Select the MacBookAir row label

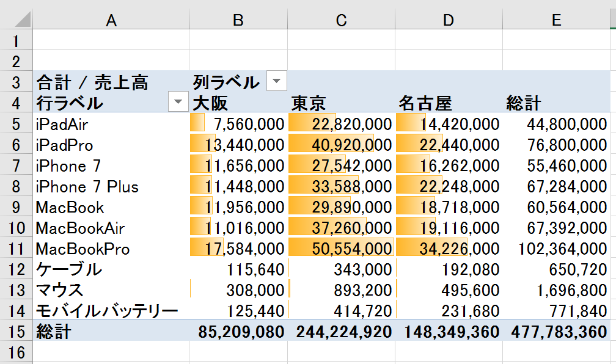(x=111, y=227)
